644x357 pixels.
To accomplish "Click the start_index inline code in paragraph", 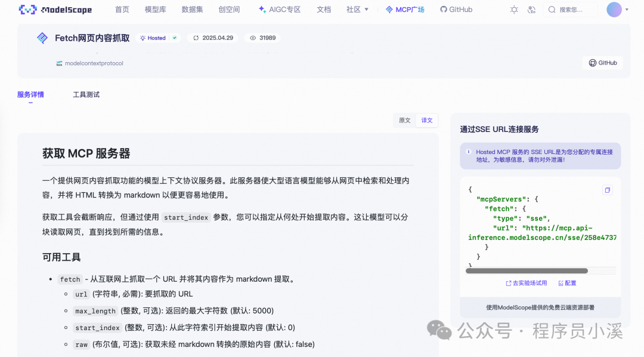I will coord(186,217).
